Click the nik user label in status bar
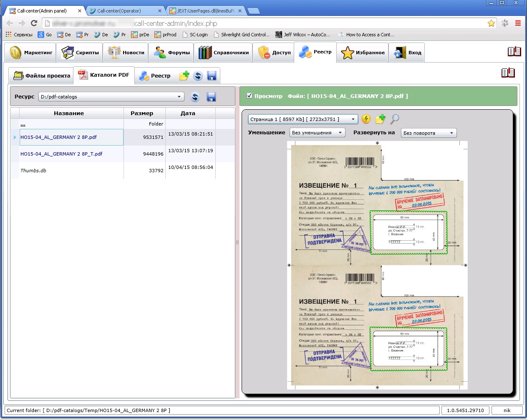 tap(507, 410)
